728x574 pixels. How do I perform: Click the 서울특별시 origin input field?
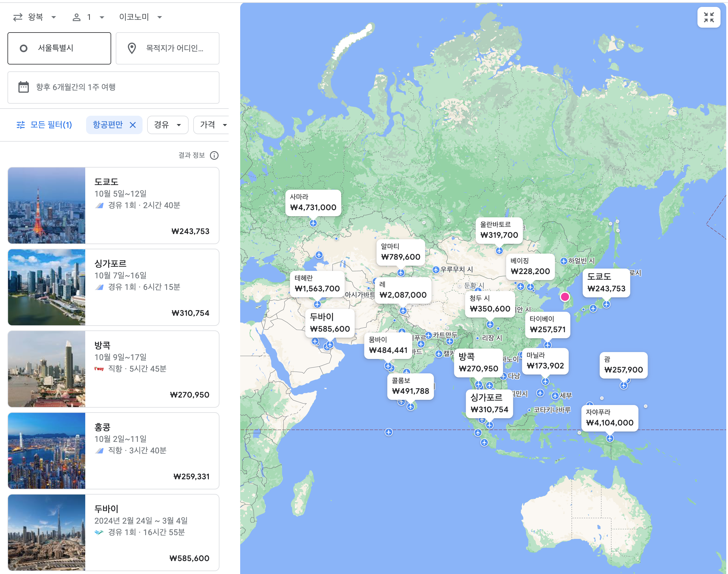click(59, 48)
